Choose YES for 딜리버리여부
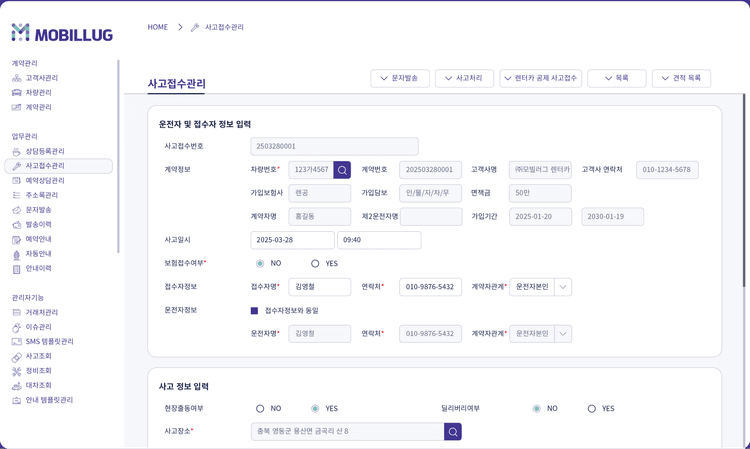 click(x=592, y=409)
